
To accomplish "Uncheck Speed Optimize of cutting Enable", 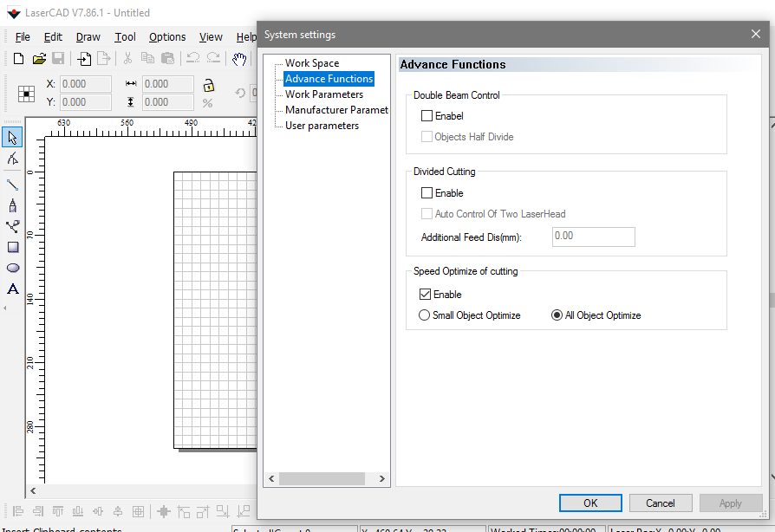I will coord(427,295).
